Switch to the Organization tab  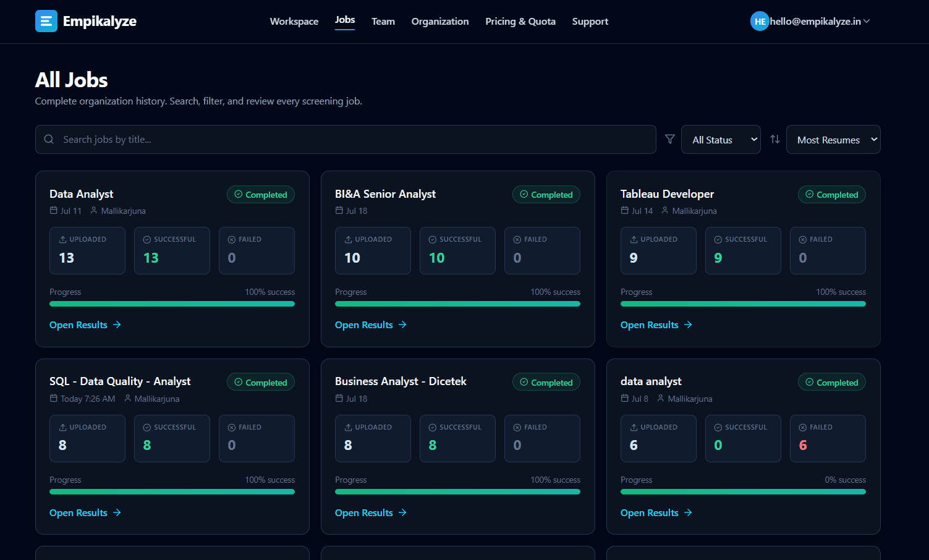pos(440,22)
